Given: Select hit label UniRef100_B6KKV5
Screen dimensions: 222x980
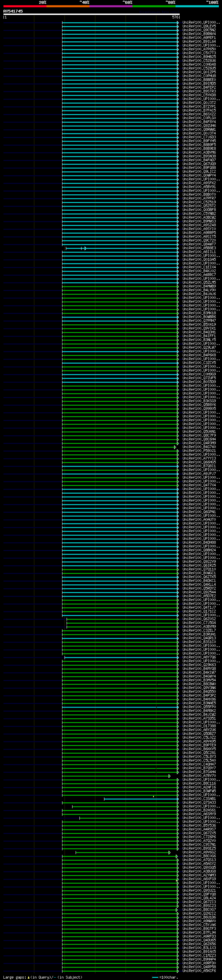Looking at the screenshot, I should (x=199, y=749).
